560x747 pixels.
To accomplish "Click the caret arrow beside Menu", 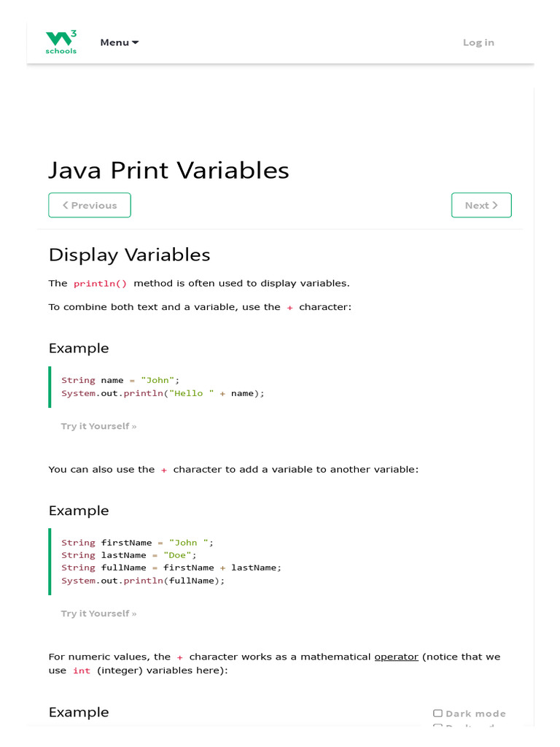I will click(x=136, y=42).
